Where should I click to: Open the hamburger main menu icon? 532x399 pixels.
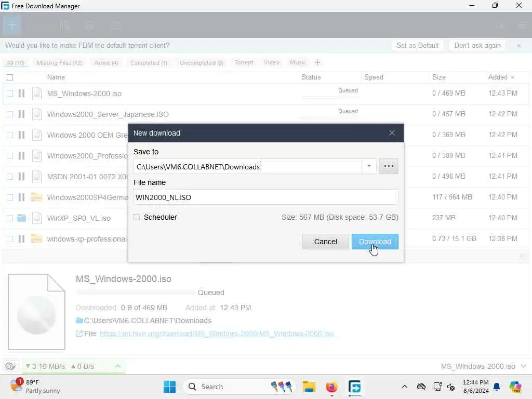[522, 25]
